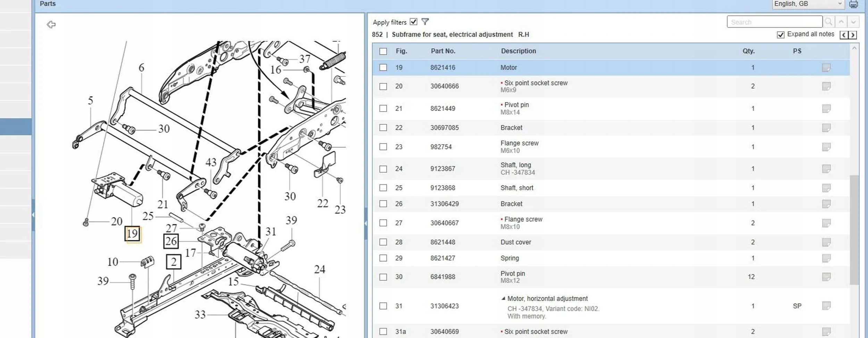Select callout 26 in the diagram

click(x=171, y=241)
